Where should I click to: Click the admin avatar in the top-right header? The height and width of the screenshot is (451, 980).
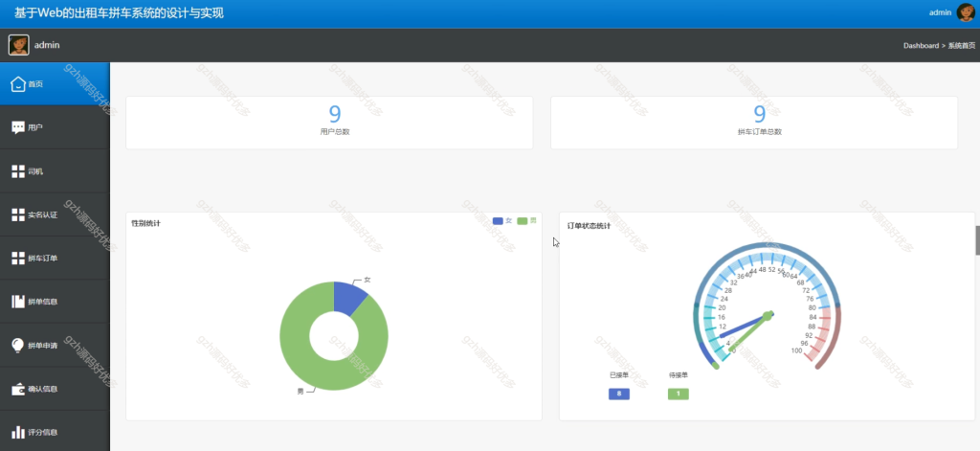[x=966, y=12]
